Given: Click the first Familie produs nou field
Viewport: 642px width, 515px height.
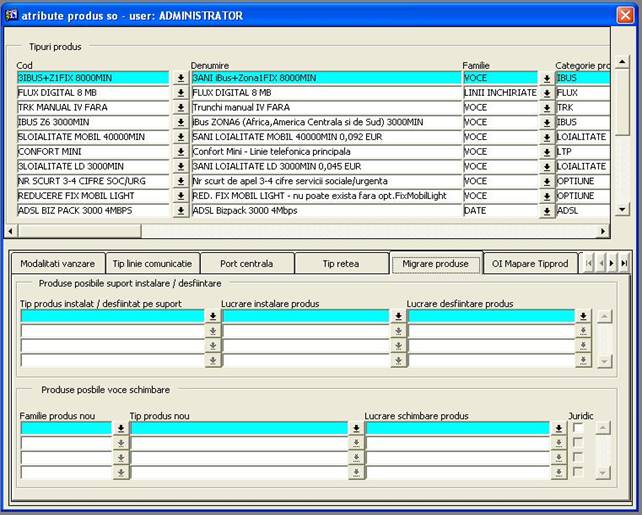Looking at the screenshot, I should click(x=66, y=428).
